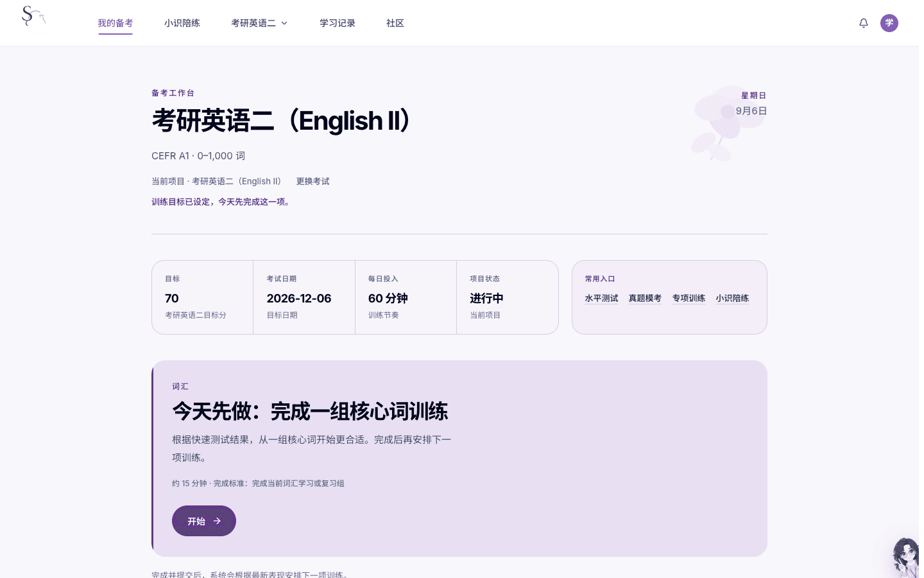The height and width of the screenshot is (578, 924).
Task: Click the 更换考试 link
Action: 312,181
